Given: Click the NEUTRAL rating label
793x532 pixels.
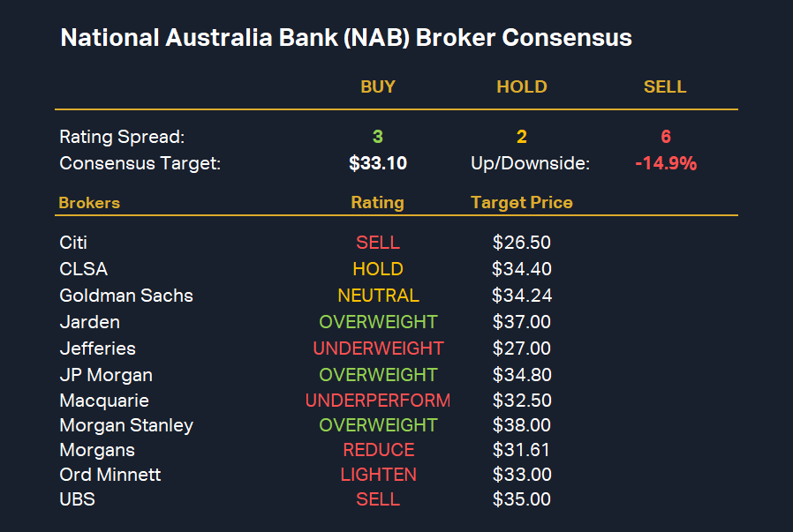Looking at the screenshot, I should click(378, 296).
